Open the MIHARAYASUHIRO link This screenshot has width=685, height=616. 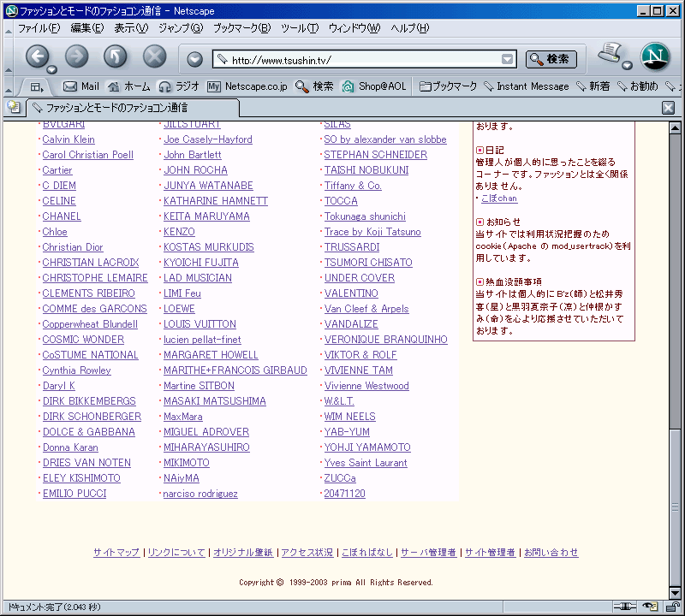(206, 447)
